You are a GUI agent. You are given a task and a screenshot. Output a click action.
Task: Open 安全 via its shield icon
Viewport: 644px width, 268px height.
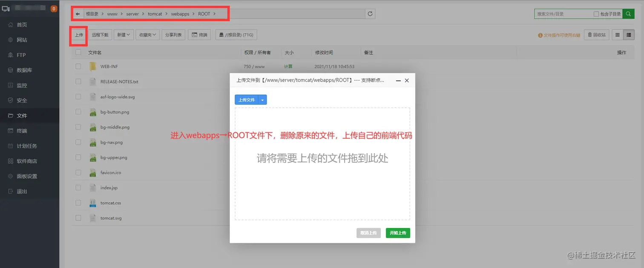[x=11, y=100]
